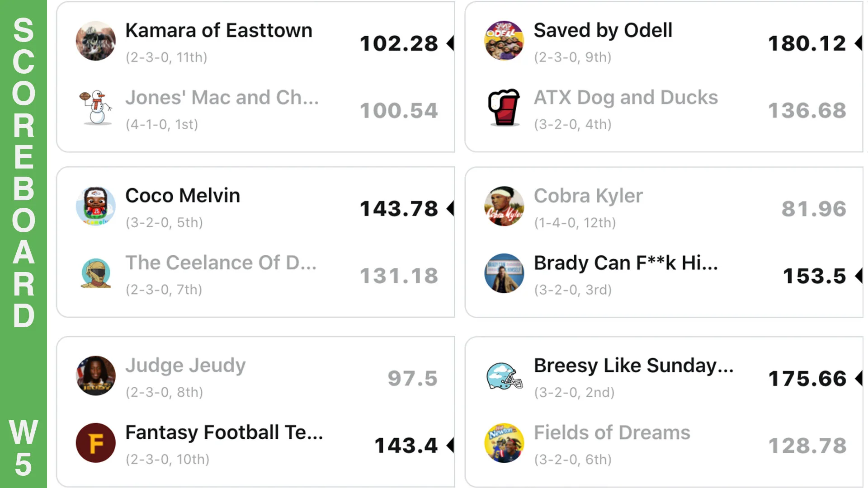Click the winner arrow beside 153.5
Image resolution: width=868 pixels, height=488 pixels.
(859, 276)
